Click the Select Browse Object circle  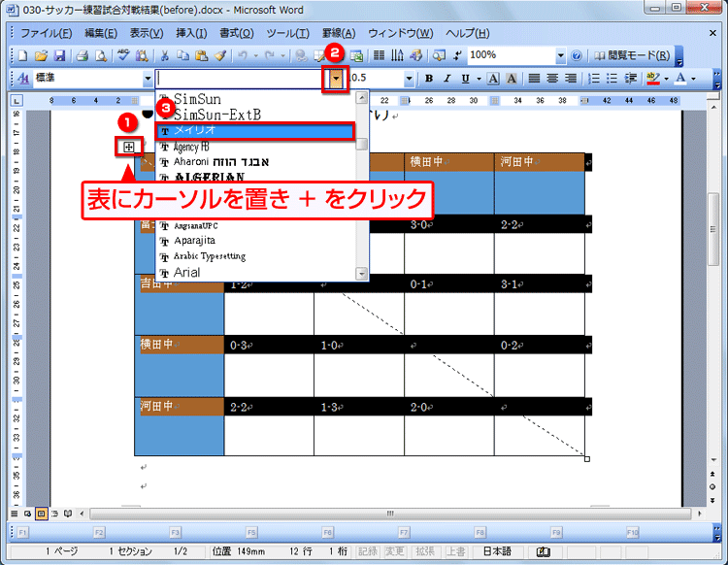point(712,487)
